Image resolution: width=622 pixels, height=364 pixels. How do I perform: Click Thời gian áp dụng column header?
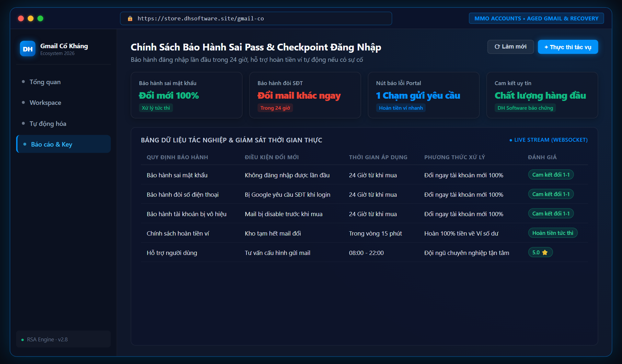click(x=378, y=157)
